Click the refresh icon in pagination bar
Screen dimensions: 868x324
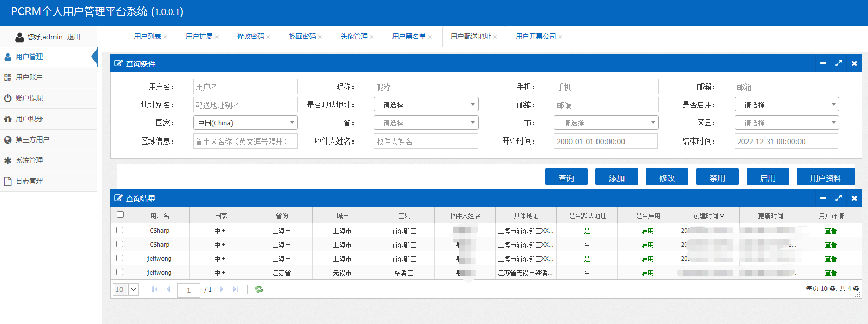click(x=259, y=290)
